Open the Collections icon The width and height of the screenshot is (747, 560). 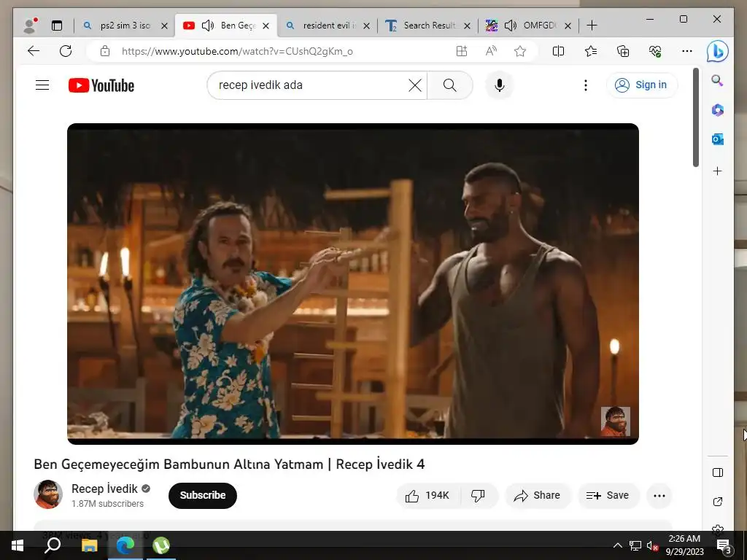tap(623, 51)
